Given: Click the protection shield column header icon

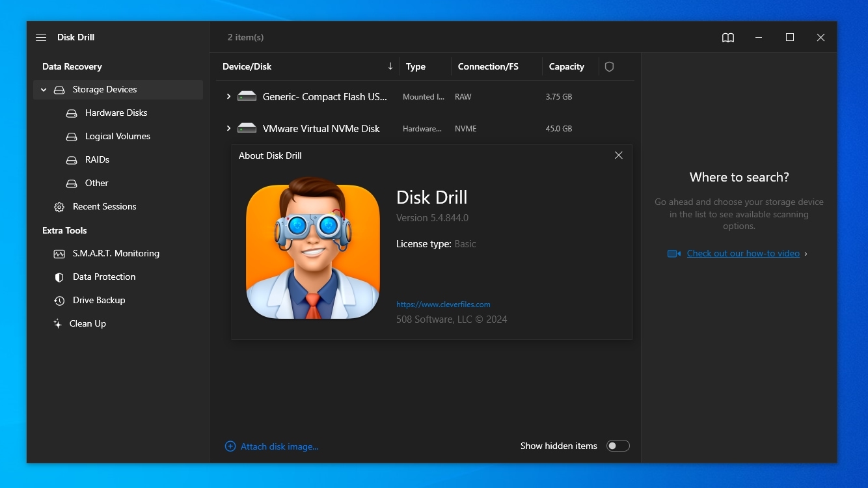Looking at the screenshot, I should click(x=609, y=66).
